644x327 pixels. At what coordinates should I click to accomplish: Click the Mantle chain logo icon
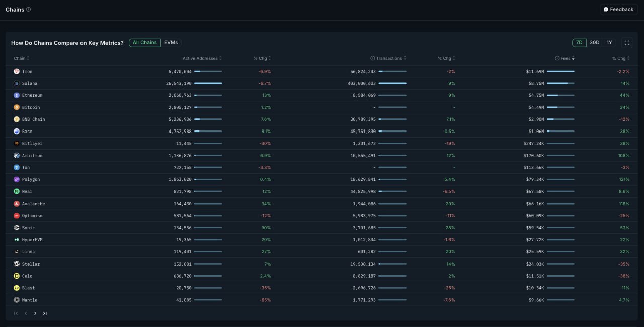[x=17, y=300]
